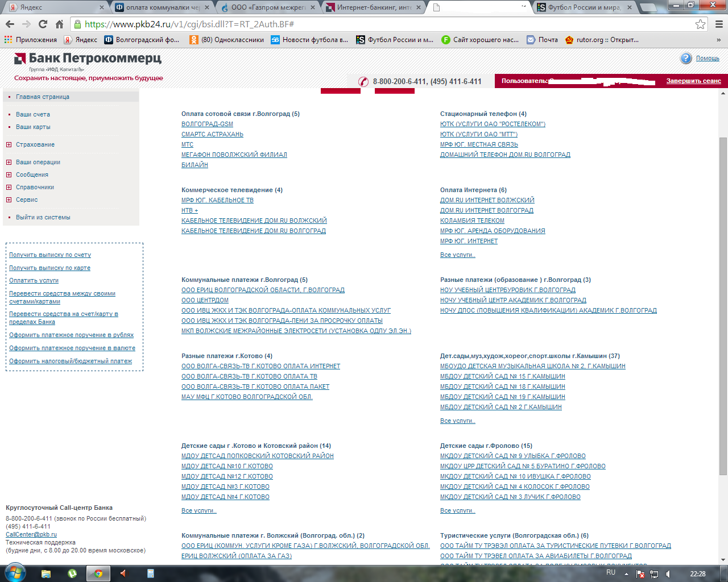
Task: Open Ваши карты in the left menu
Action: tap(33, 127)
